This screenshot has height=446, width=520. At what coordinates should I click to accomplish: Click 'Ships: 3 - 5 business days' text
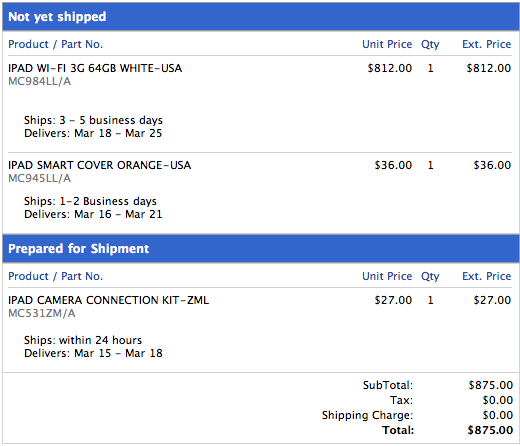(93, 120)
